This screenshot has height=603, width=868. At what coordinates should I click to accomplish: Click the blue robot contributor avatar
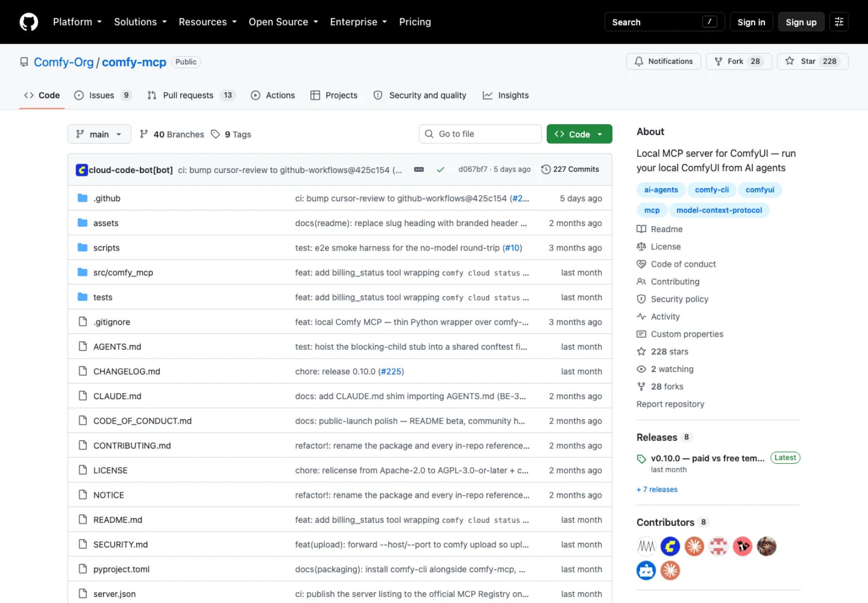[646, 570]
